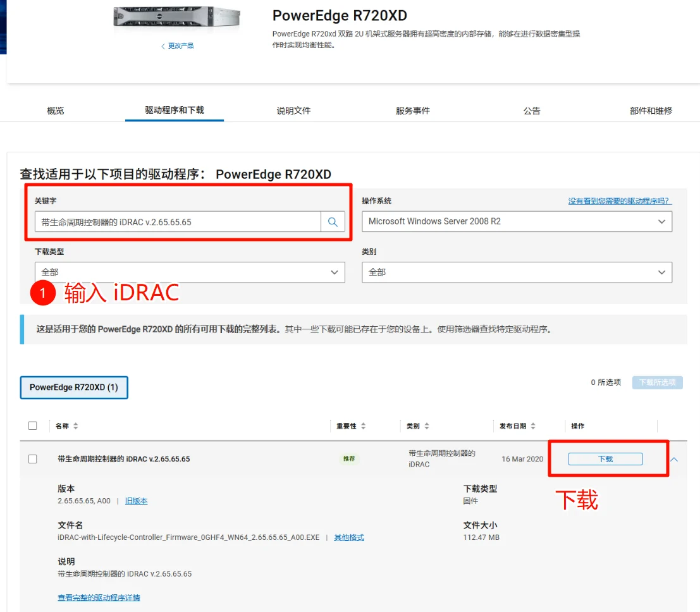Collapse the iDRAC driver row with chevron
This screenshot has height=612, width=700.
[674, 460]
